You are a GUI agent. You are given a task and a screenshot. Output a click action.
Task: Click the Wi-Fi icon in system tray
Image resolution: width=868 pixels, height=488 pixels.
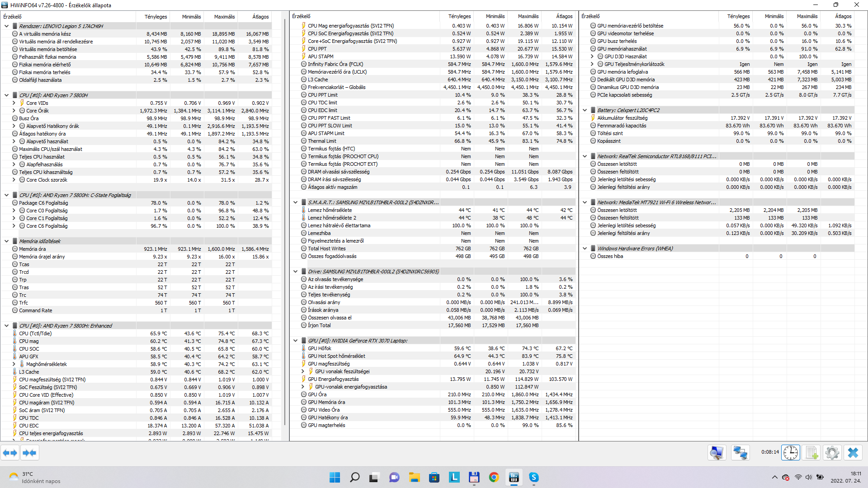pos(798,478)
